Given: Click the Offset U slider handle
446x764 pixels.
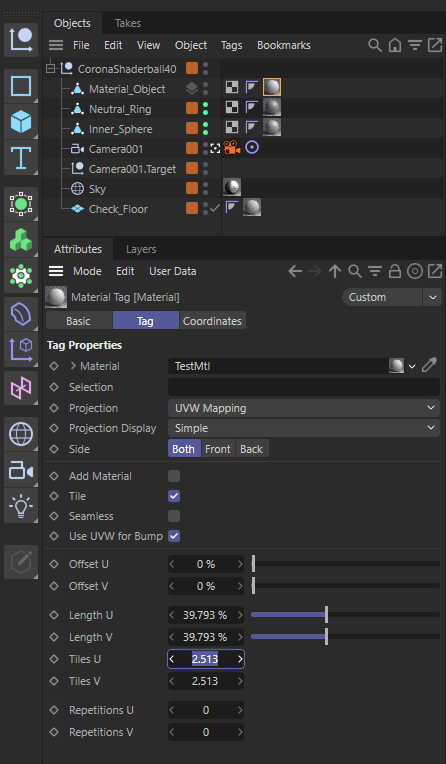Looking at the screenshot, I should 253,564.
